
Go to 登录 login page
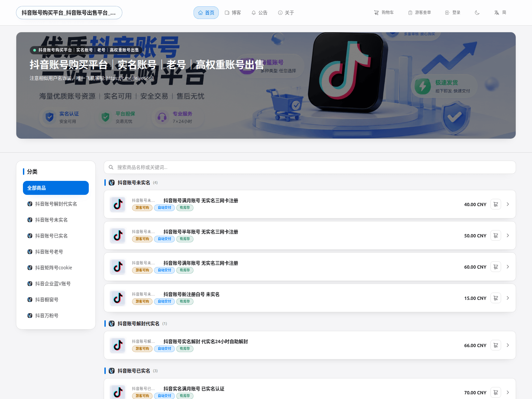point(453,13)
